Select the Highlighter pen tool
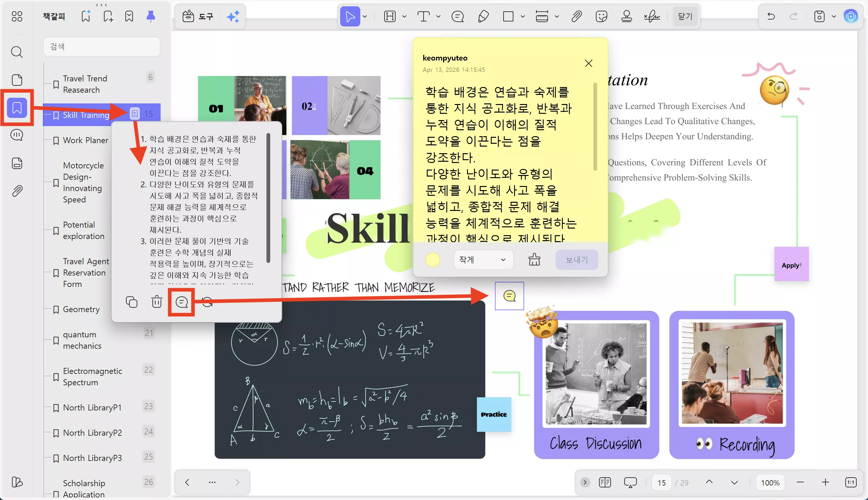Viewport: 868px width, 500px height. coord(483,16)
